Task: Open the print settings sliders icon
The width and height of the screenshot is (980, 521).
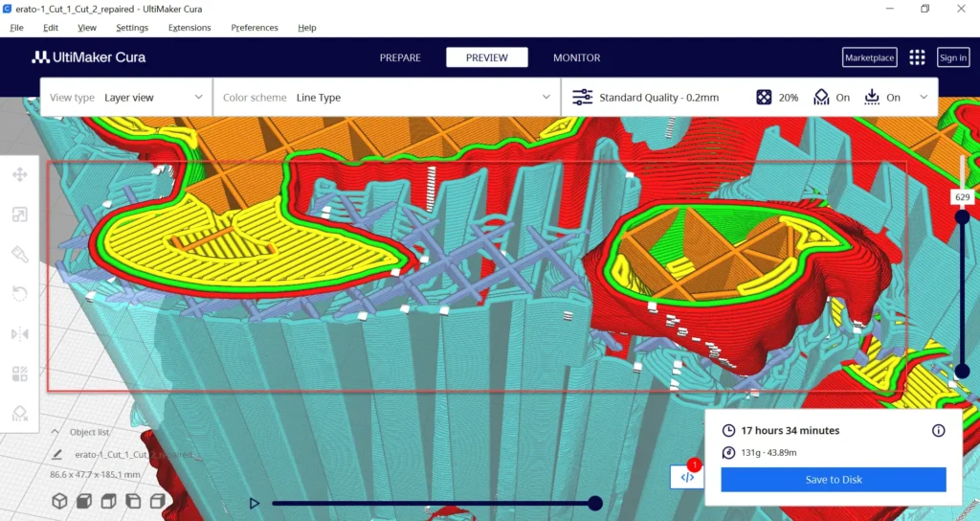Action: [583, 97]
